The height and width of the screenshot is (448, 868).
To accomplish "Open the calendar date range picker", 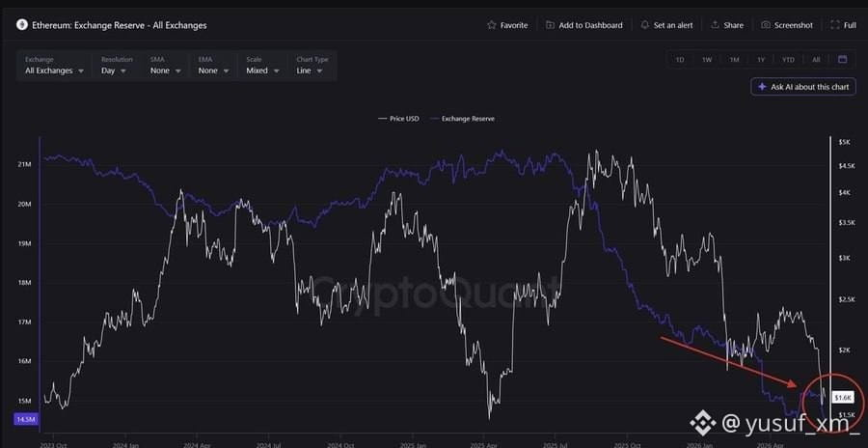I will 843,59.
